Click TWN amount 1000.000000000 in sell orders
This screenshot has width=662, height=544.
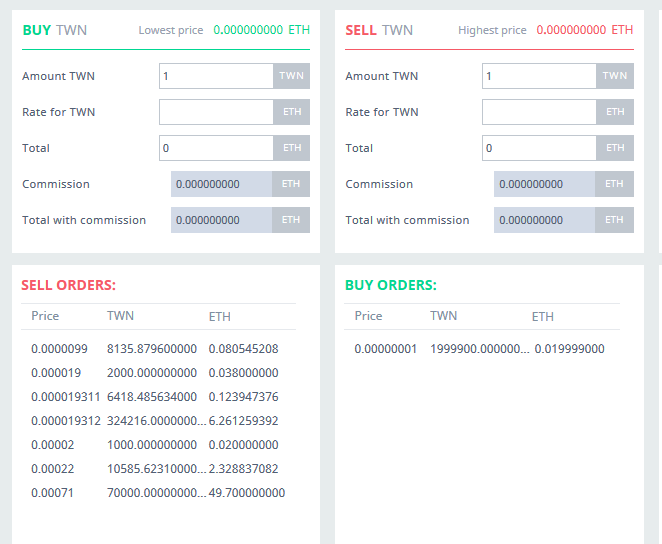152,445
